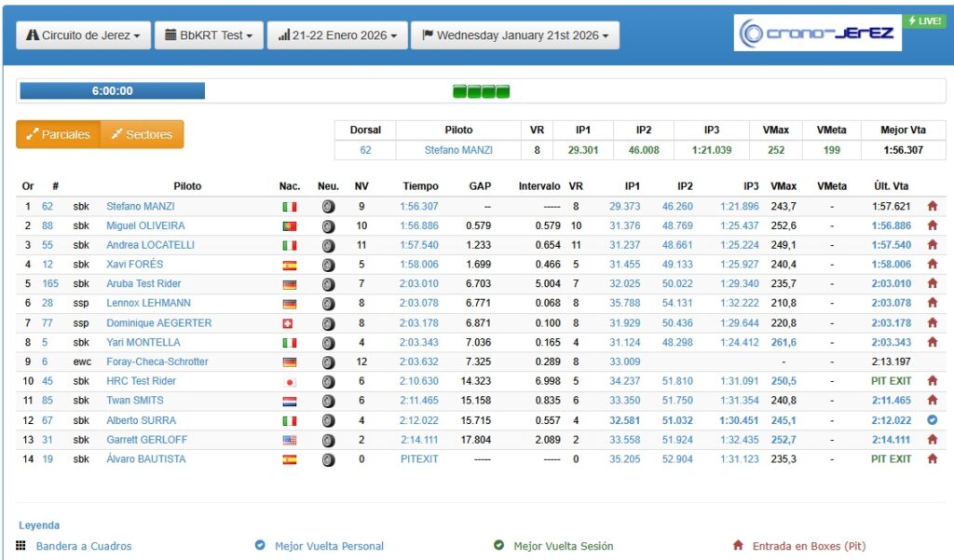Screen dimensions: 954x560
Task: Open Álvaro BAUTISTA rider link
Action: 145,458
